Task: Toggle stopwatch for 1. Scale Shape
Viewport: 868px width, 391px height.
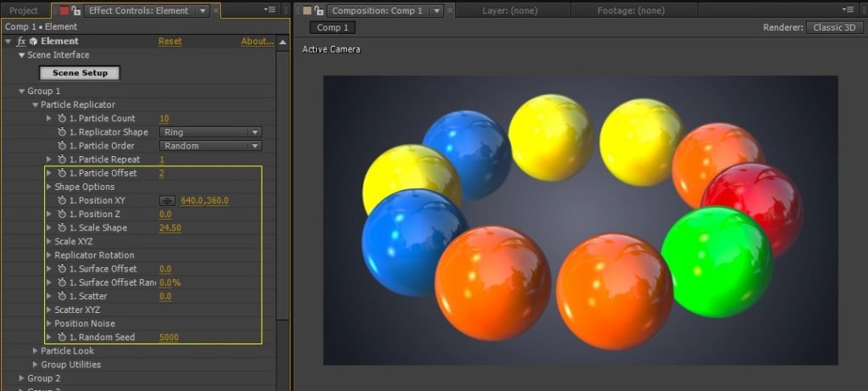Action: 62,227
